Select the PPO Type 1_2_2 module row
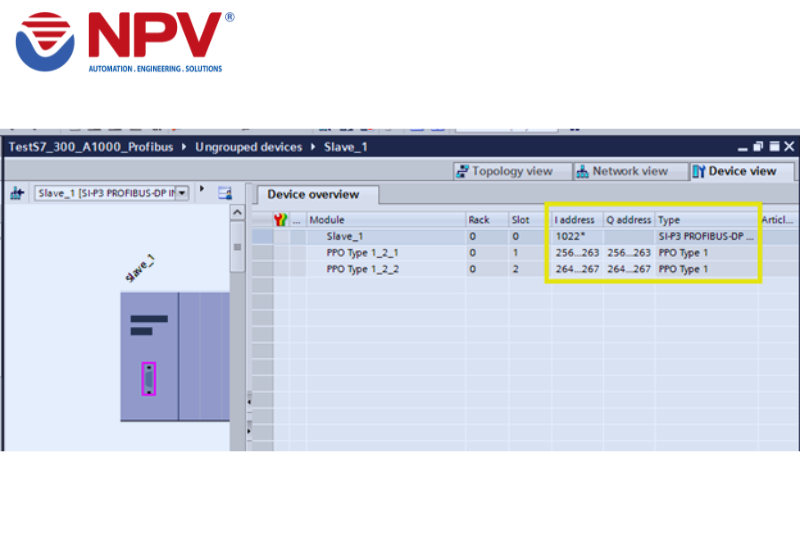This screenshot has height=533, width=800. point(362,269)
